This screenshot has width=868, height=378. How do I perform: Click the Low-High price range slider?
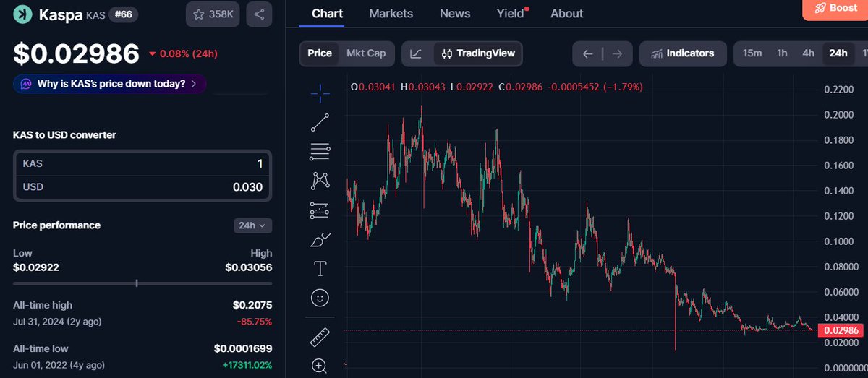coord(142,283)
